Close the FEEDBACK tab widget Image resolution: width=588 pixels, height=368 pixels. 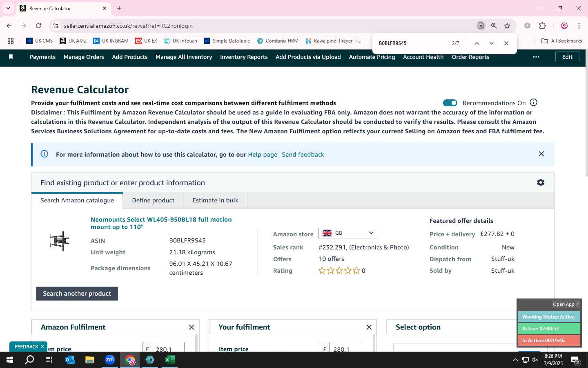point(42,346)
